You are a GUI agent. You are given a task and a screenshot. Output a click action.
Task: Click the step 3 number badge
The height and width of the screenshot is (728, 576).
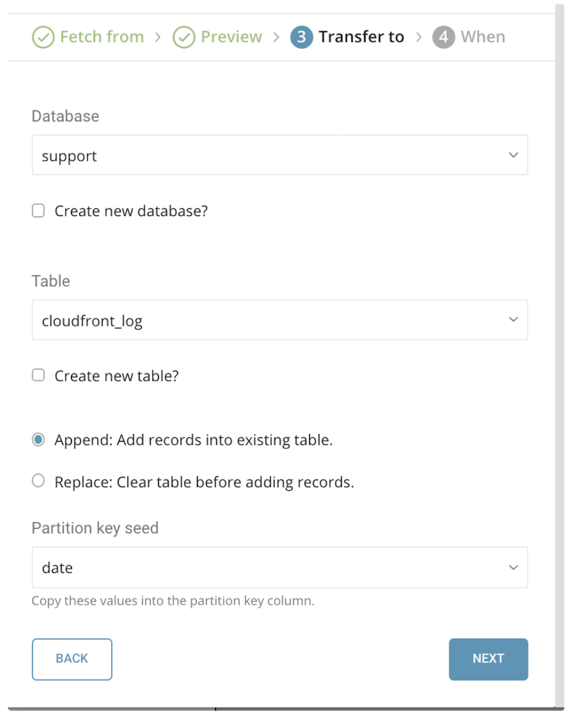(301, 37)
